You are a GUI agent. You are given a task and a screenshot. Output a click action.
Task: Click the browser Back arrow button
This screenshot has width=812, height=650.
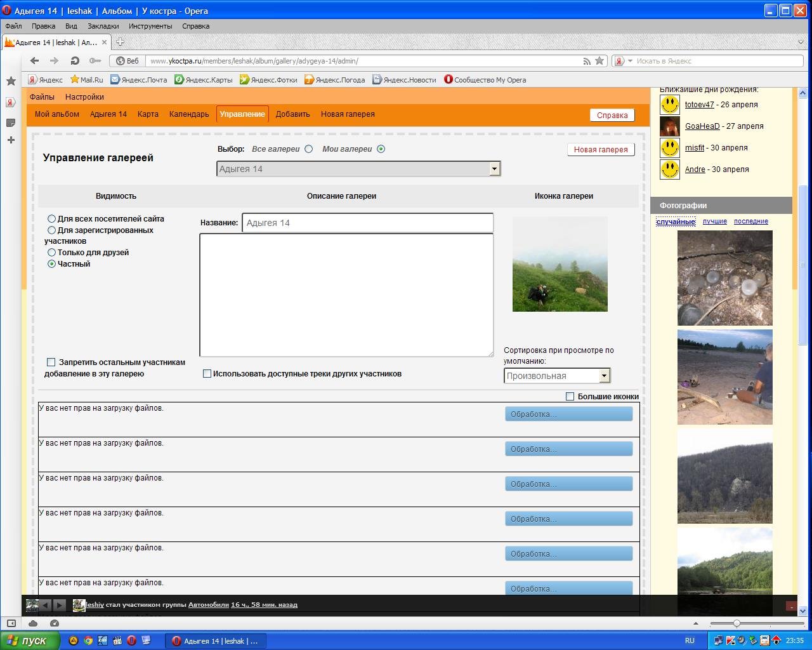[x=34, y=61]
